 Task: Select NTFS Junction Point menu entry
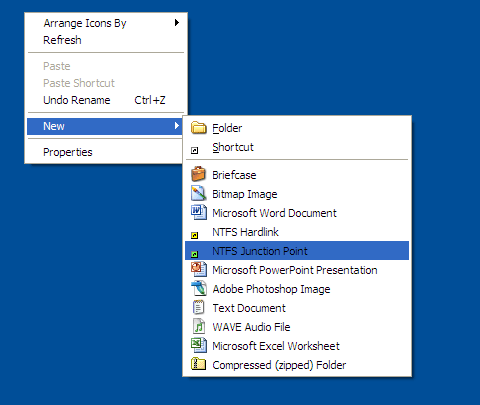(297, 251)
